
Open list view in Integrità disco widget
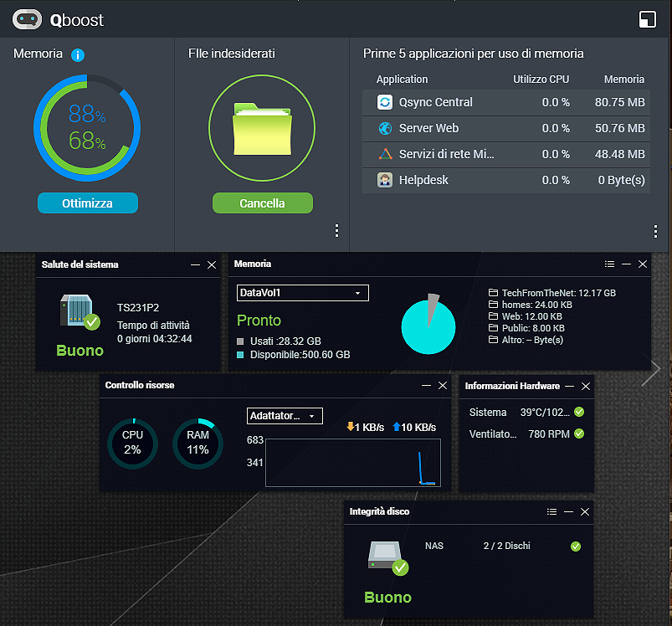pyautogui.click(x=551, y=511)
